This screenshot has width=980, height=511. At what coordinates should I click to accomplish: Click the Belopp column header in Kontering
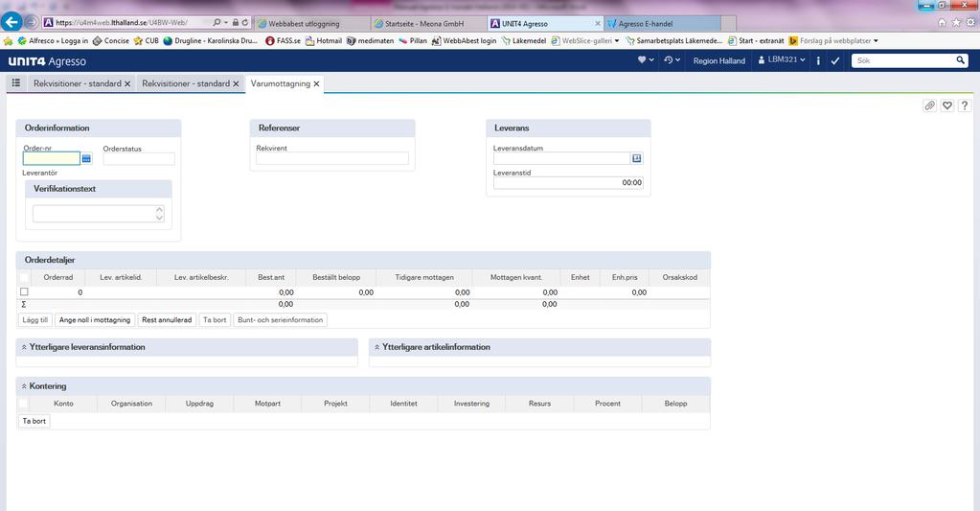point(675,404)
